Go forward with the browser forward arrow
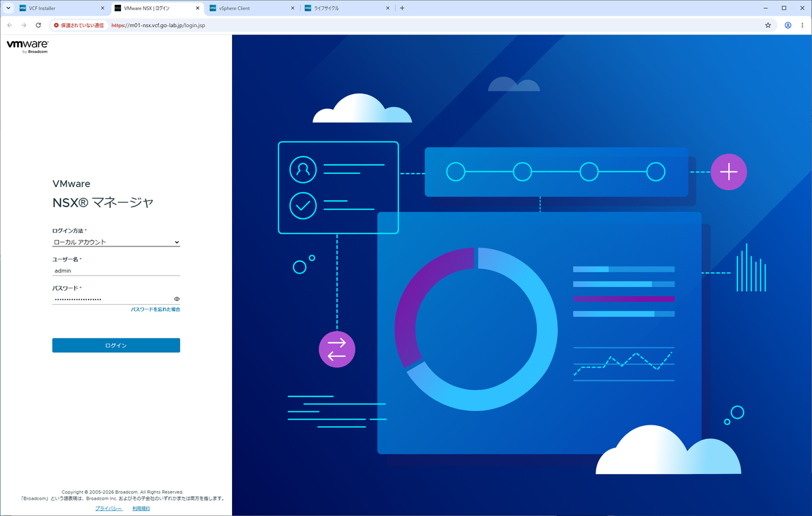 [x=24, y=25]
